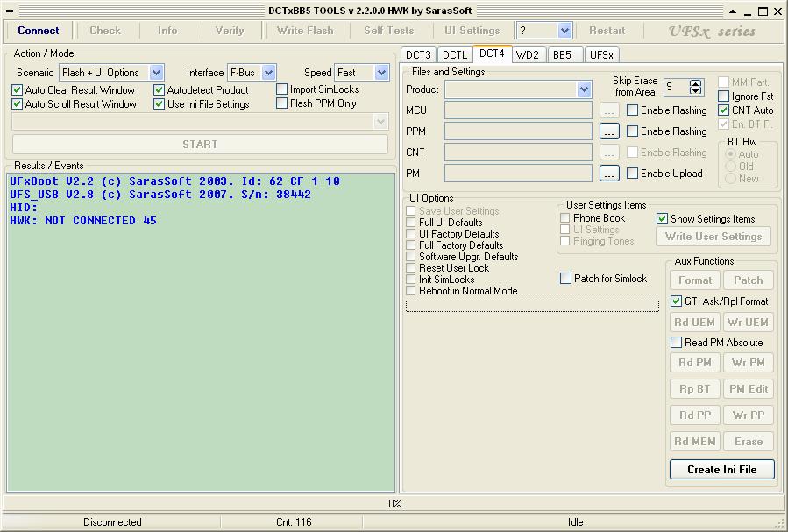Check the Ignore Fst checkbox
This screenshot has height=532, width=788.
[724, 96]
